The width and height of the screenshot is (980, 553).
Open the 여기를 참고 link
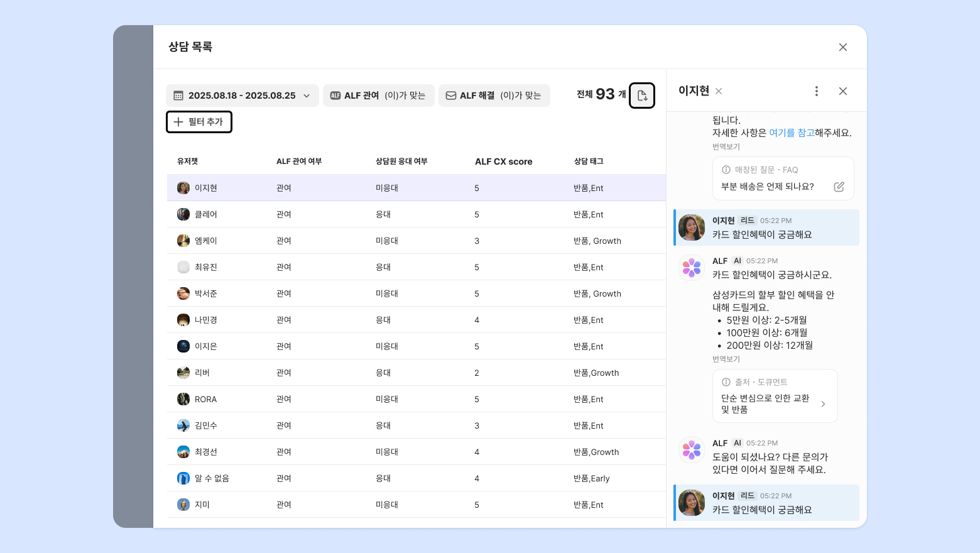click(791, 133)
